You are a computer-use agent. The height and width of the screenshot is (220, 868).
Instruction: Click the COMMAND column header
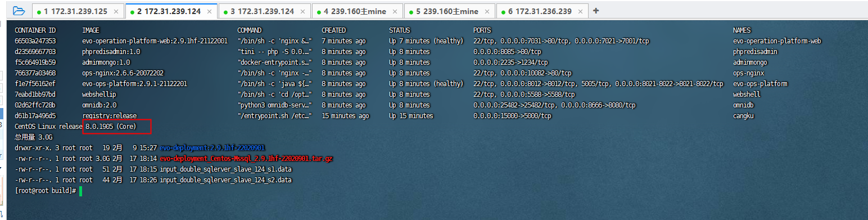tap(250, 30)
